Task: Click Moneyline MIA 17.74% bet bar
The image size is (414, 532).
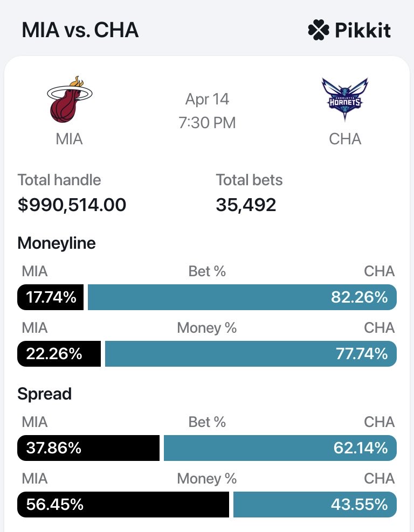Action: (51, 297)
